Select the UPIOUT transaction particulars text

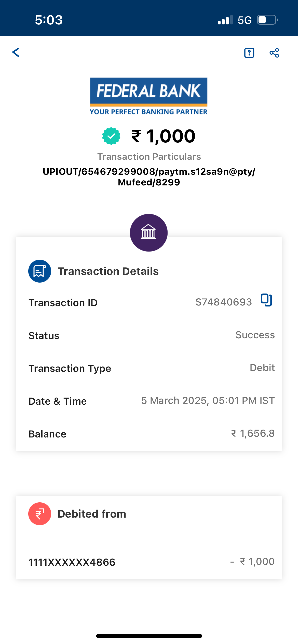pyautogui.click(x=149, y=177)
